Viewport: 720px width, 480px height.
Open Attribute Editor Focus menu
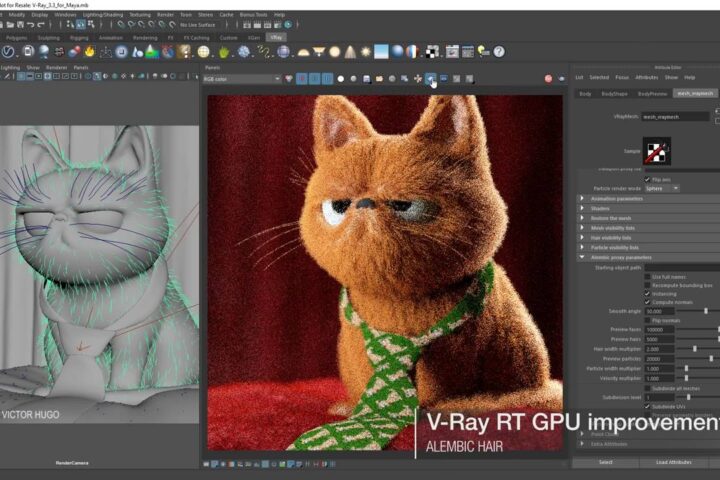(x=622, y=78)
